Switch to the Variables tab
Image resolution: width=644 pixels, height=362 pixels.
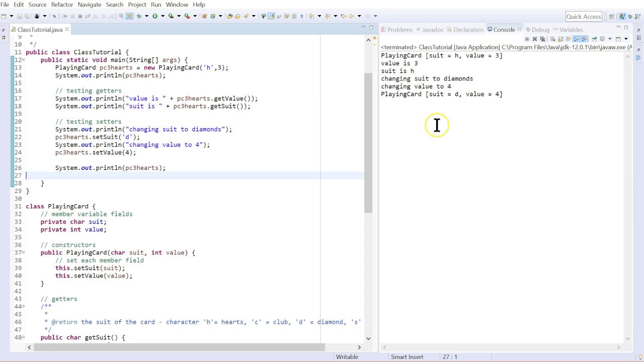tap(567, 30)
